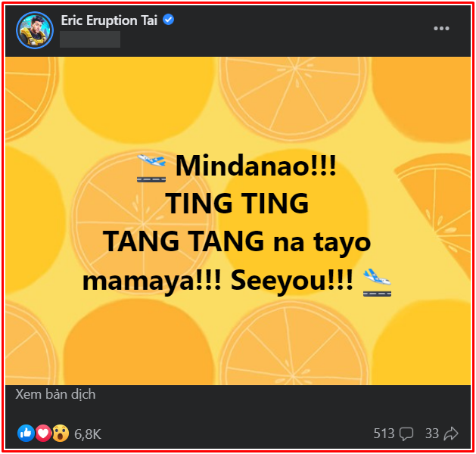Click the airplane emoji after Seeyou
Screen dimensions: 476x454
[378, 282]
